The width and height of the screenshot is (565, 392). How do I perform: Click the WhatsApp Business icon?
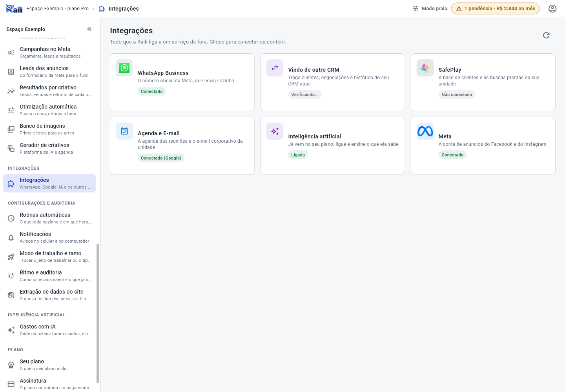[124, 68]
